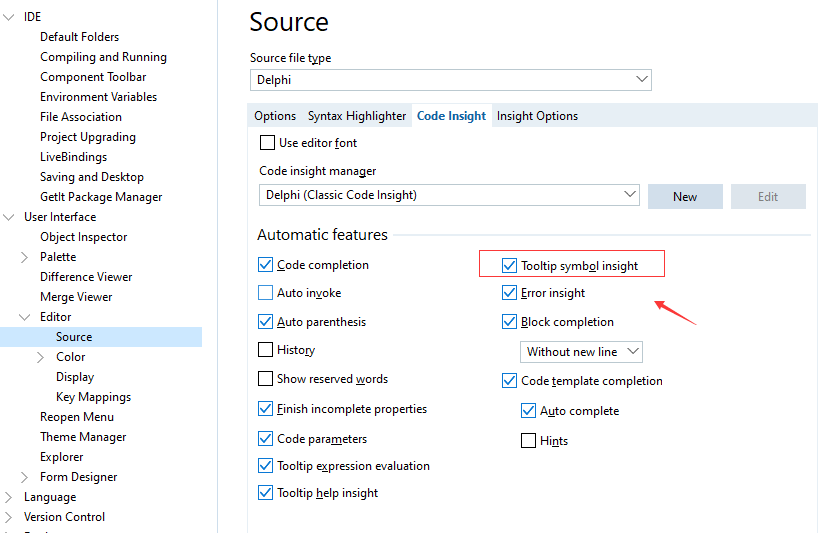Screen dimensions: 828x533
Task: Open GetIt Package Manager settings
Action: point(101,197)
